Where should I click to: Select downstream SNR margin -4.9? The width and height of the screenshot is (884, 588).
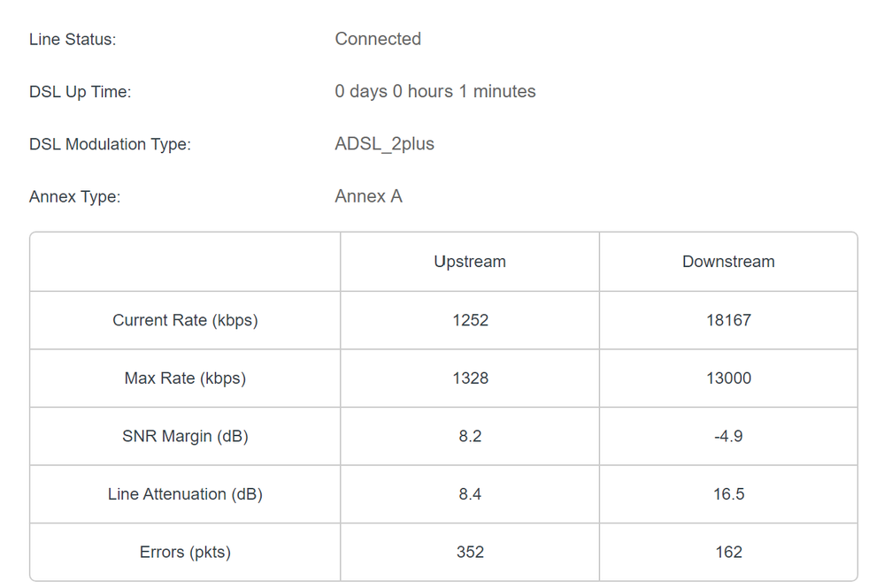(x=728, y=436)
